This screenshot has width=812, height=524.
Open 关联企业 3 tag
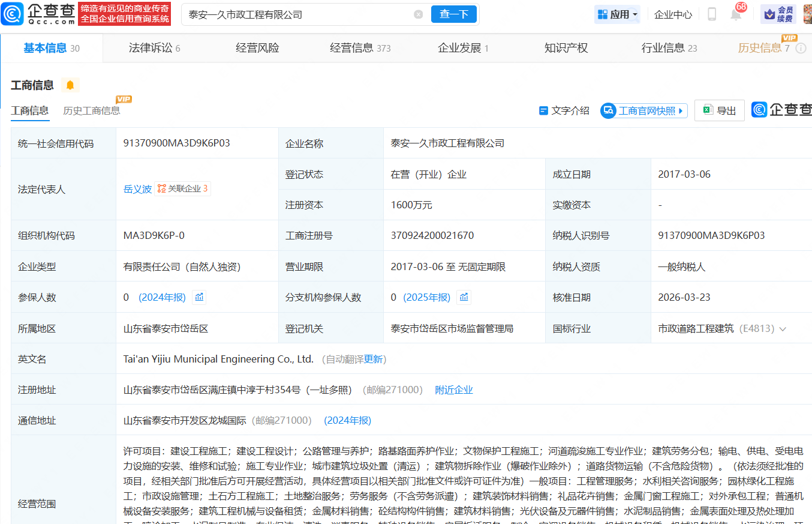(x=183, y=188)
